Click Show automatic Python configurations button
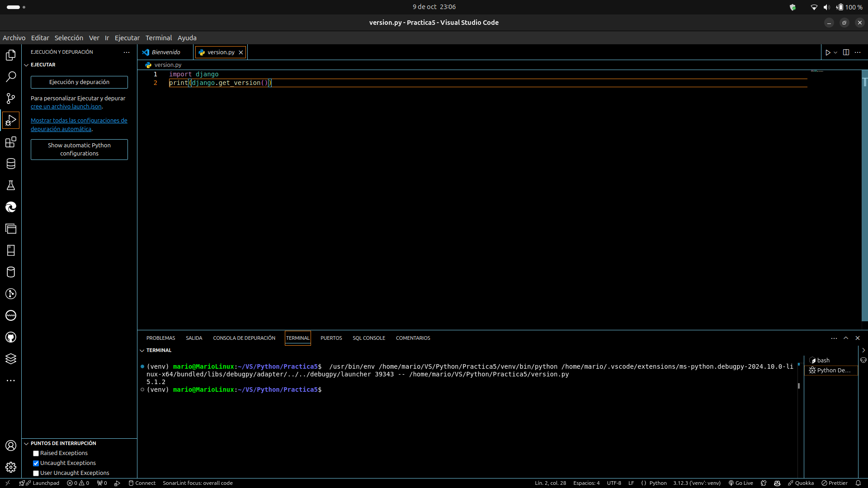868x488 pixels. point(79,150)
